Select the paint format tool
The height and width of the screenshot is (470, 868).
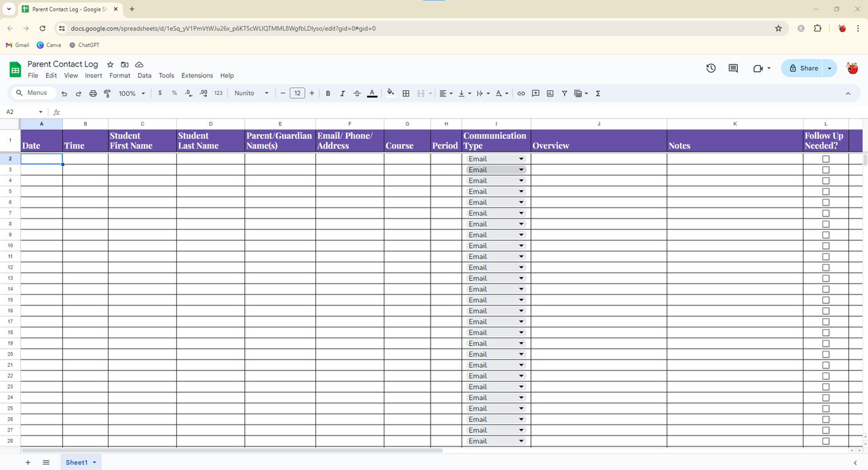107,93
